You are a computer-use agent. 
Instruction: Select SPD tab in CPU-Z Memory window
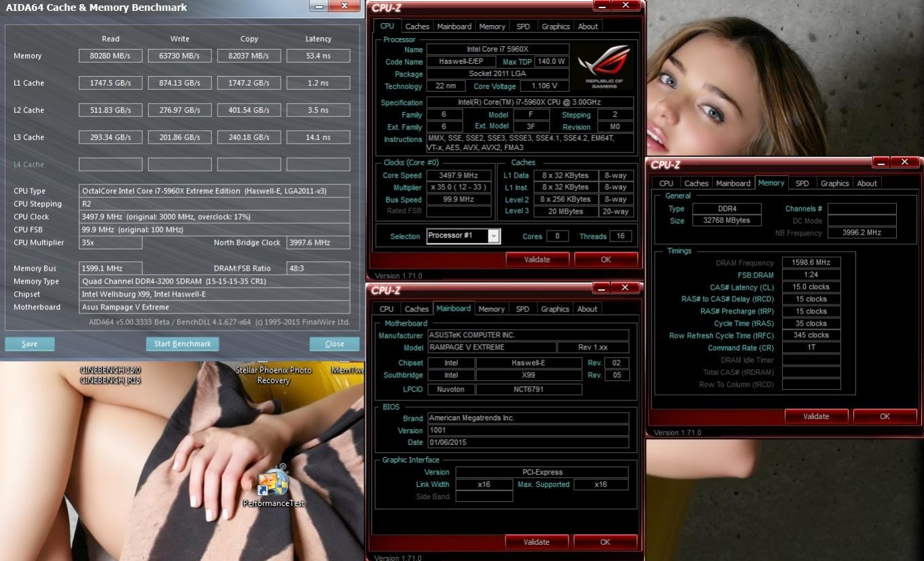click(x=802, y=184)
